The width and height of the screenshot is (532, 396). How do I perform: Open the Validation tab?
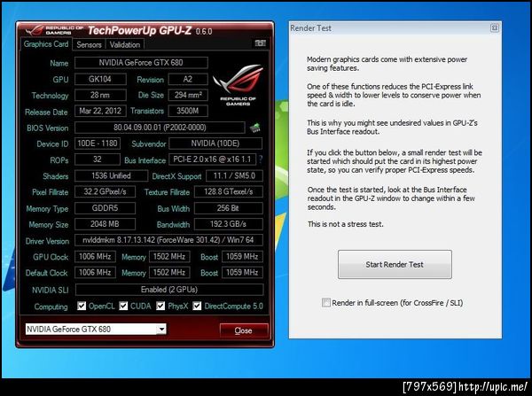(125, 45)
